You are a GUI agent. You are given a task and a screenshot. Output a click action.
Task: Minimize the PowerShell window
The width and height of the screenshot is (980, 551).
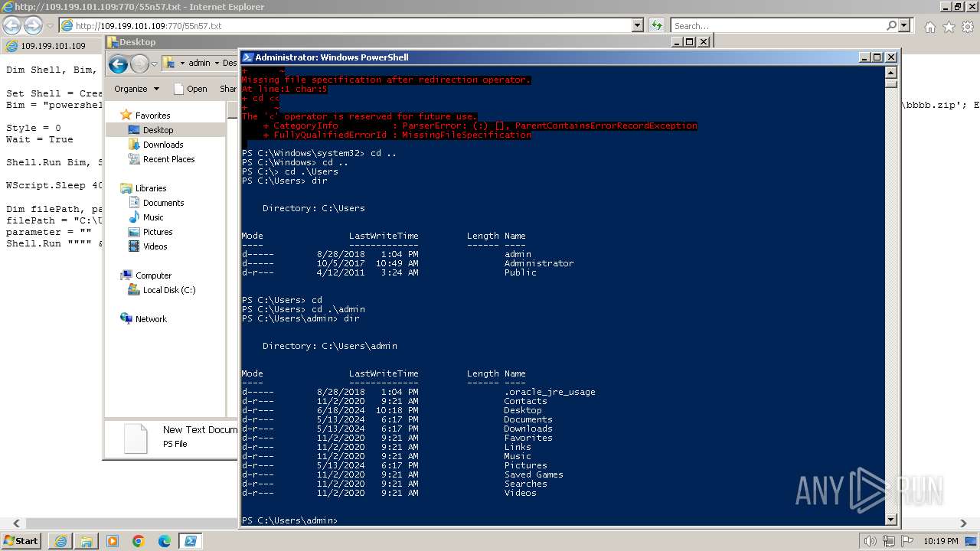pyautogui.click(x=864, y=57)
